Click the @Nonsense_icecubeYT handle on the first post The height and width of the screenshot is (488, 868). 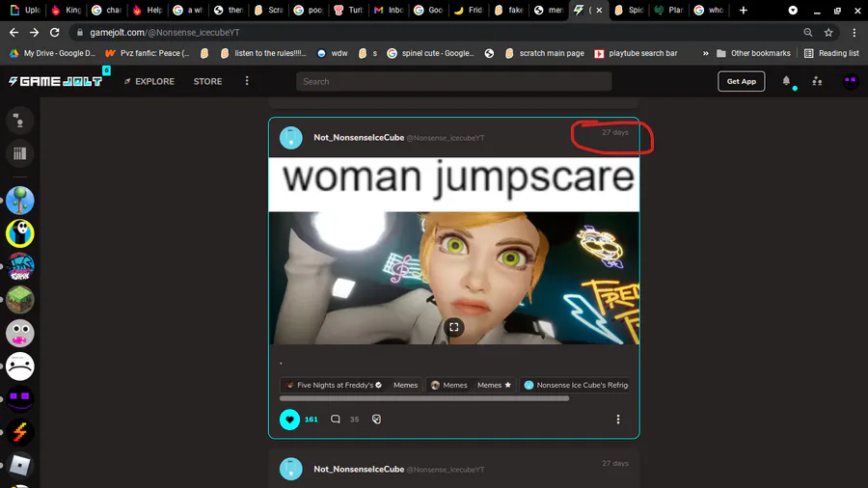pyautogui.click(x=445, y=138)
